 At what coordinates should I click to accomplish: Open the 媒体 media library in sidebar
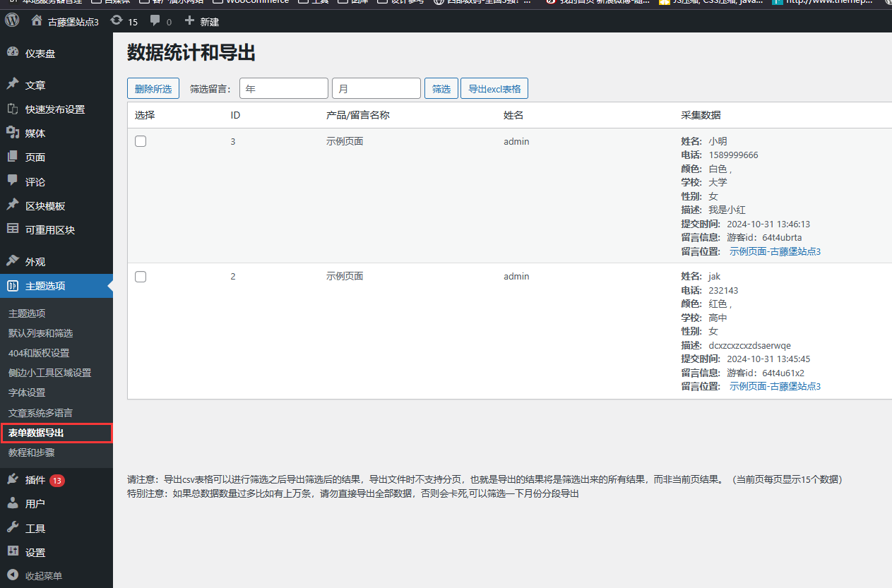28,133
